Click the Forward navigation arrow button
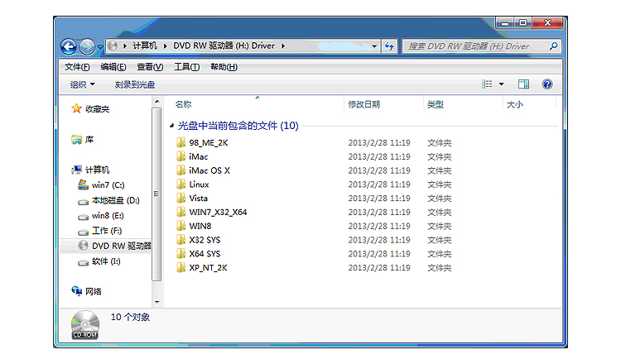The width and height of the screenshot is (621, 364). 87,46
